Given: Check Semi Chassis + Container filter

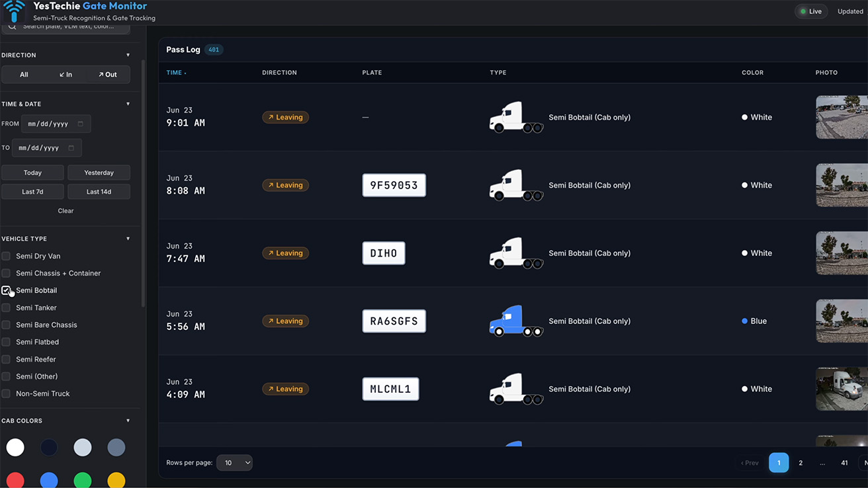Looking at the screenshot, I should click(6, 273).
